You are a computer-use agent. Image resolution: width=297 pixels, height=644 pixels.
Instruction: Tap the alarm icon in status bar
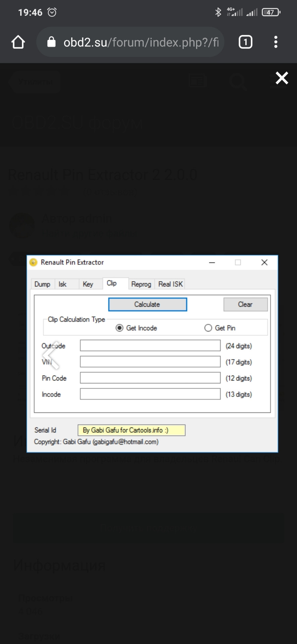(52, 12)
